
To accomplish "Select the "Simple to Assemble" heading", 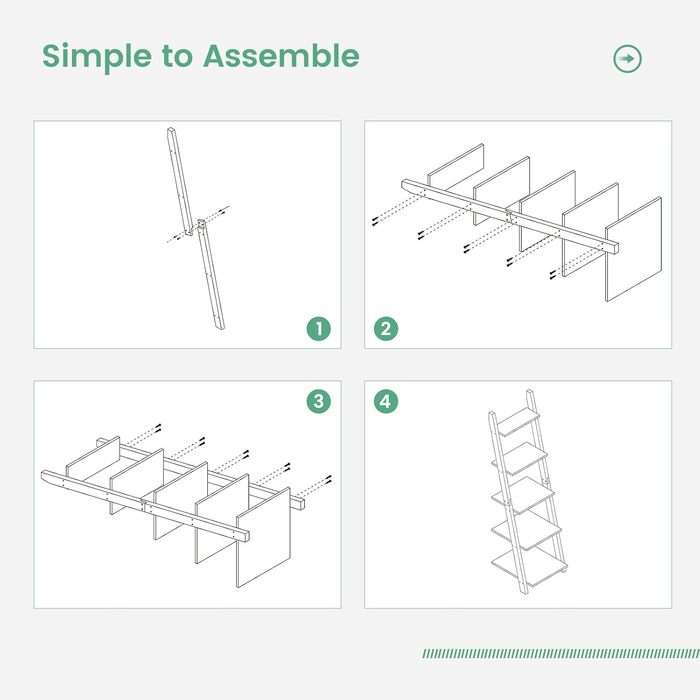I will (200, 57).
